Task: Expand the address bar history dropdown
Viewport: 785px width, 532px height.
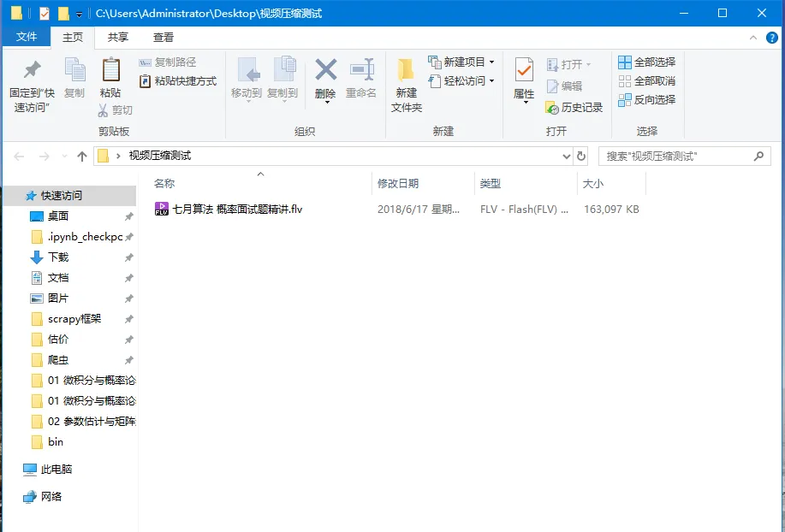Action: pyautogui.click(x=566, y=157)
